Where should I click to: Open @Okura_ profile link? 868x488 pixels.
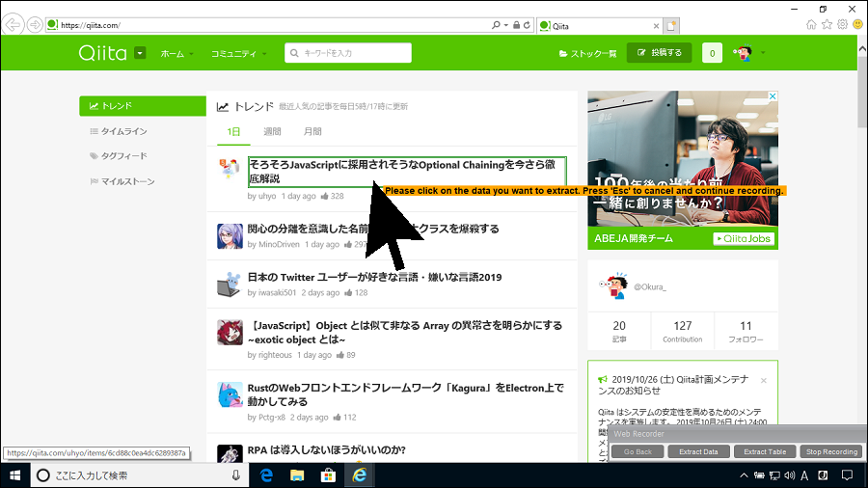pos(650,286)
